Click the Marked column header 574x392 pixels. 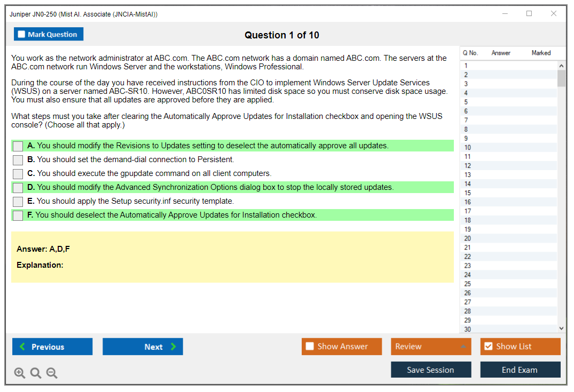click(541, 53)
